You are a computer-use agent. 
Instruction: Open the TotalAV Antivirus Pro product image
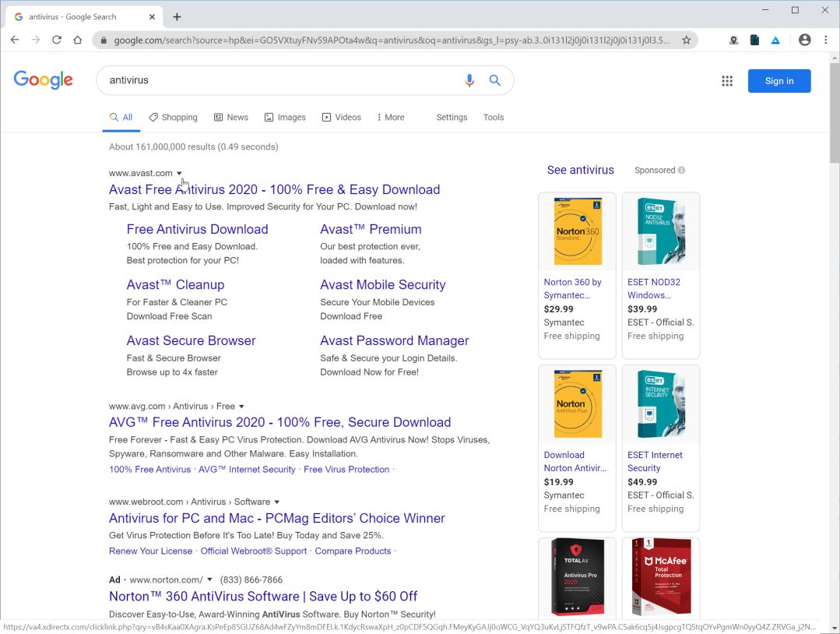click(578, 576)
